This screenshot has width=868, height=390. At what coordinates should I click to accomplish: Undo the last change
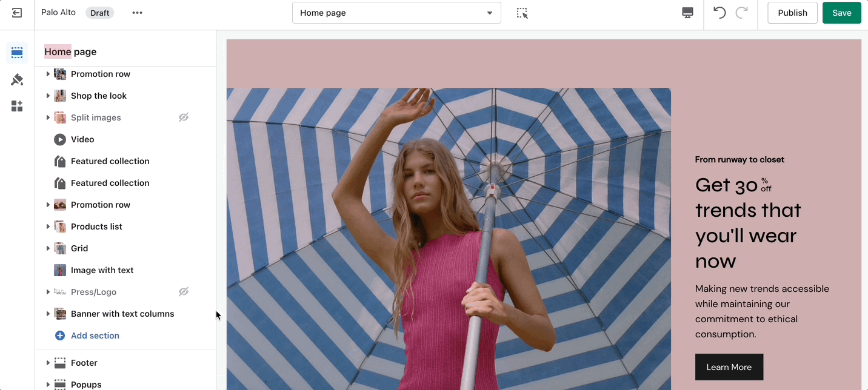pyautogui.click(x=719, y=13)
